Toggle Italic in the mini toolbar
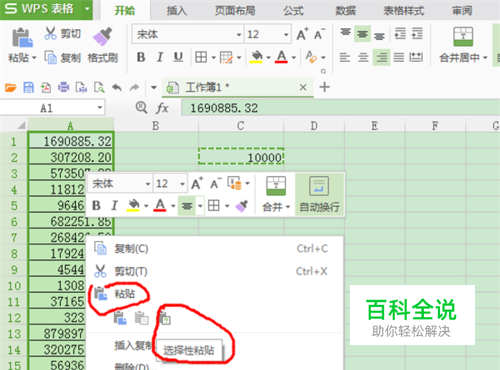The width and height of the screenshot is (500, 370). [114, 206]
